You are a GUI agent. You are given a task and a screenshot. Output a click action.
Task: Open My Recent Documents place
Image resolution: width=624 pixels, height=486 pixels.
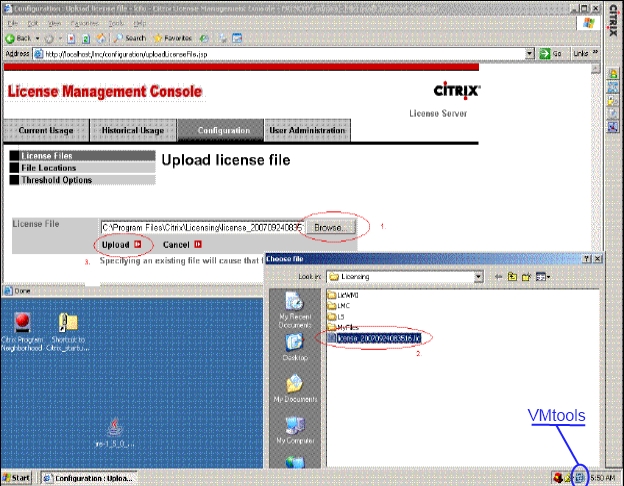(295, 311)
